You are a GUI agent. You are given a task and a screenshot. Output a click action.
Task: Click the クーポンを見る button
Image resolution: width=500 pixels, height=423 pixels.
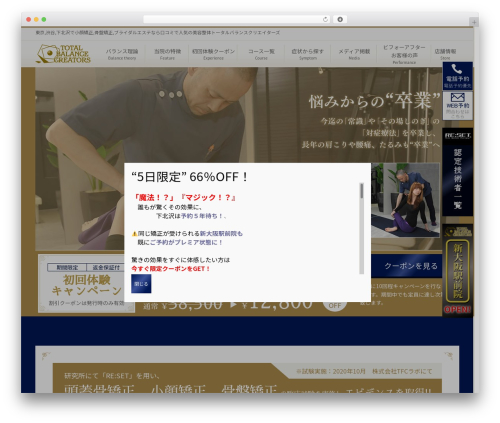[411, 266]
